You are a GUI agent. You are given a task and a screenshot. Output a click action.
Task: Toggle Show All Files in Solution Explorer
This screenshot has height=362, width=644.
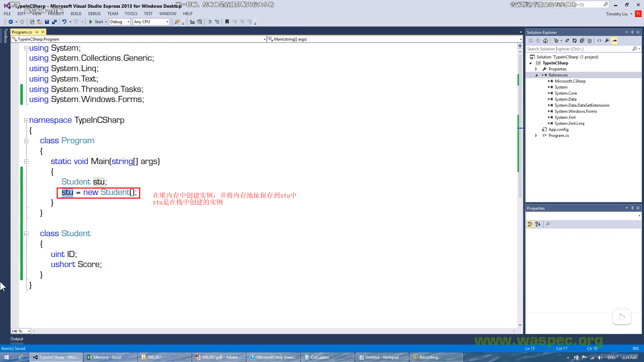click(590, 41)
